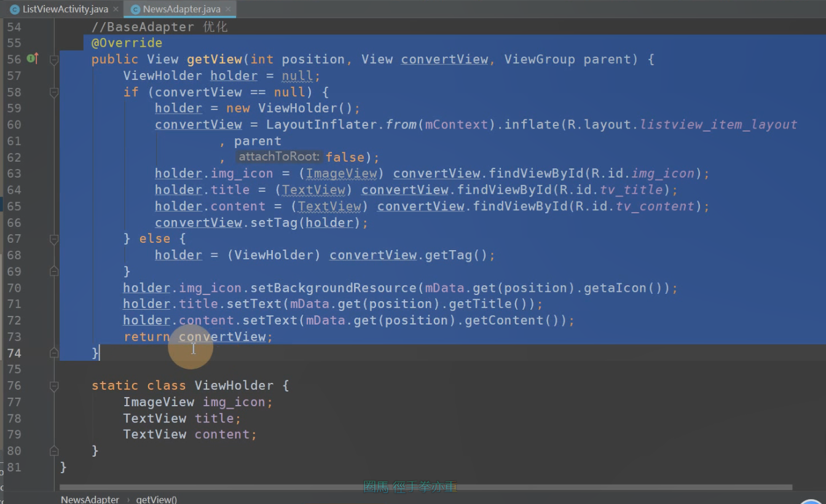This screenshot has width=826, height=504.
Task: Click the "false" argument on line 62
Action: (x=345, y=157)
